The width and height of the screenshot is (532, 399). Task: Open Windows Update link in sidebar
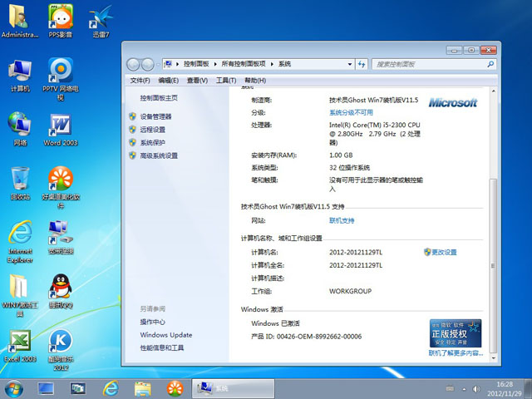[x=166, y=335]
